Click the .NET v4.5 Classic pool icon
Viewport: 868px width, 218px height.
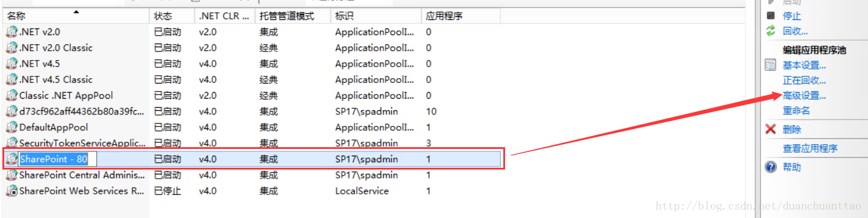[x=11, y=79]
